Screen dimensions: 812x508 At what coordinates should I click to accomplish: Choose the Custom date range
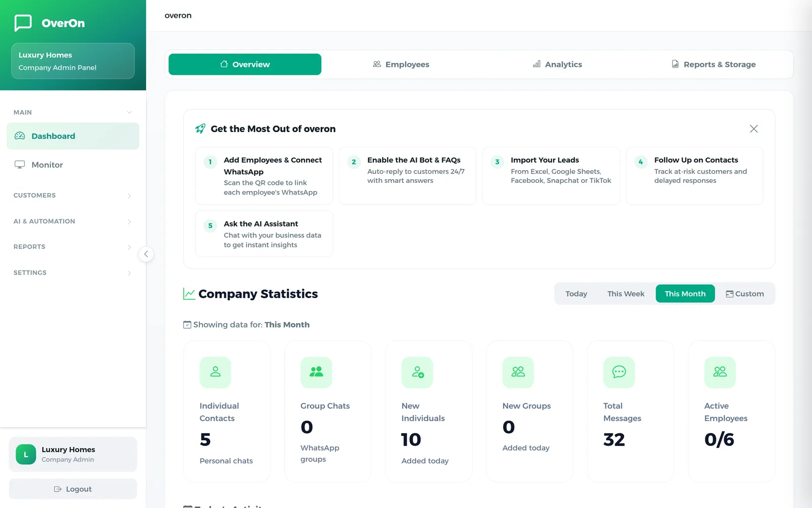point(745,294)
